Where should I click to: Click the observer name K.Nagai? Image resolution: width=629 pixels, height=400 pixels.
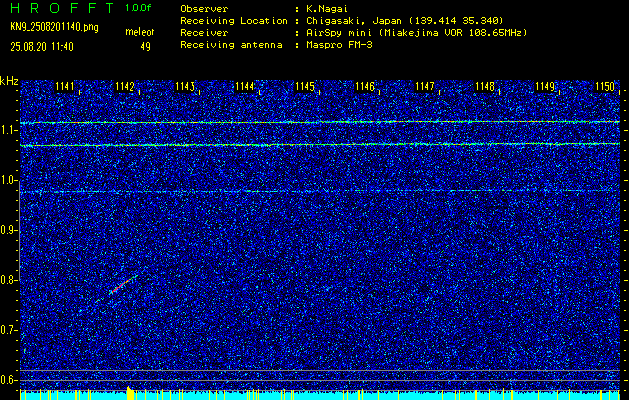pos(327,9)
